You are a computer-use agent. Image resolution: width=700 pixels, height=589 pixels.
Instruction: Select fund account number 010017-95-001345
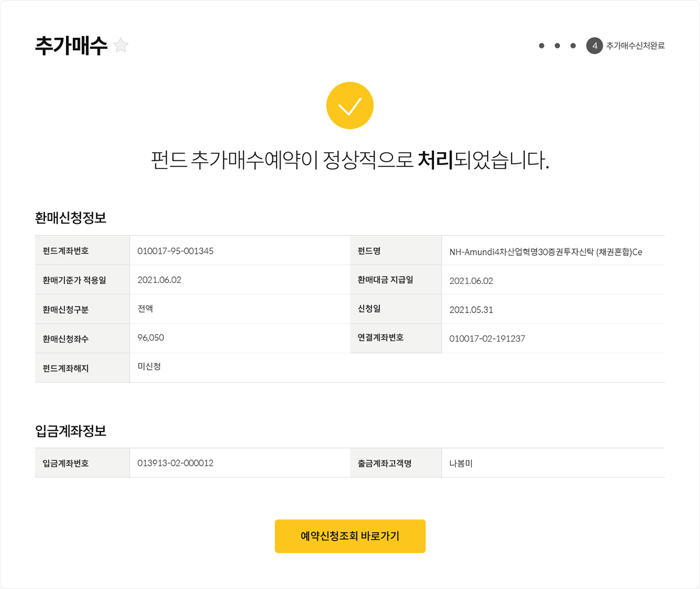pos(176,251)
